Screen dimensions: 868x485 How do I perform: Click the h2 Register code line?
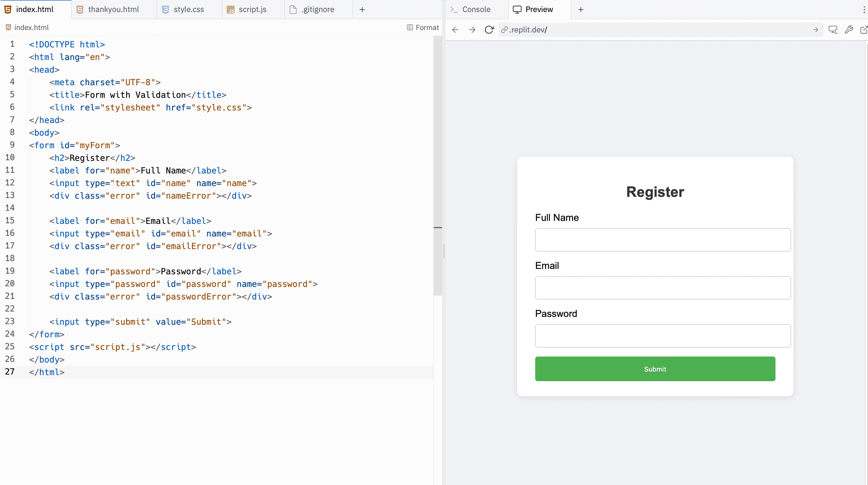(x=92, y=158)
